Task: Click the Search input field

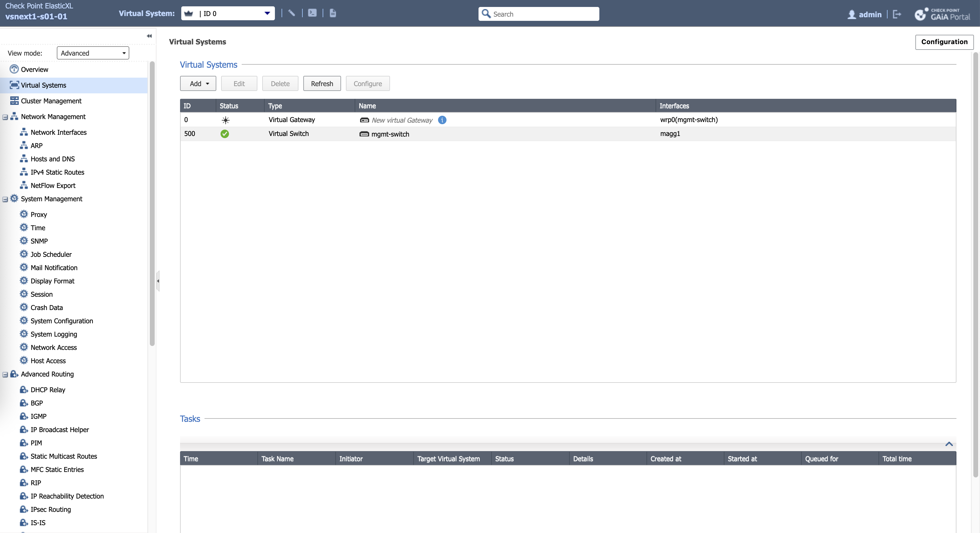Action: coord(544,14)
